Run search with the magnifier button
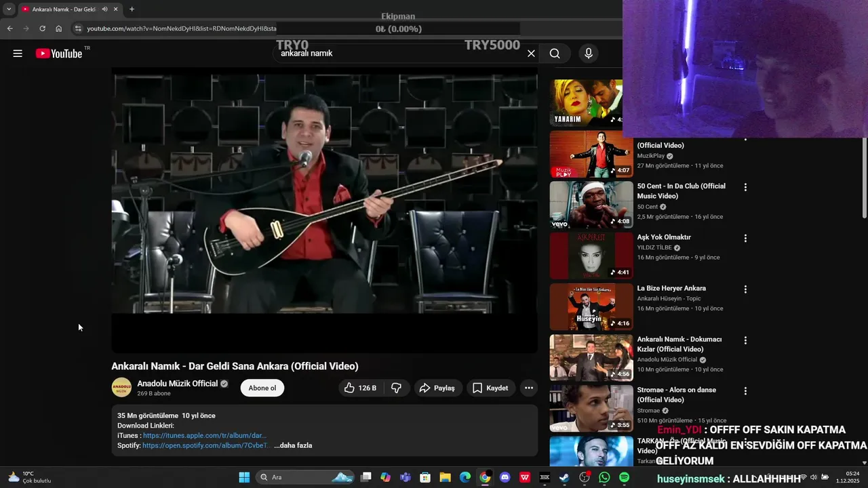 pos(555,54)
